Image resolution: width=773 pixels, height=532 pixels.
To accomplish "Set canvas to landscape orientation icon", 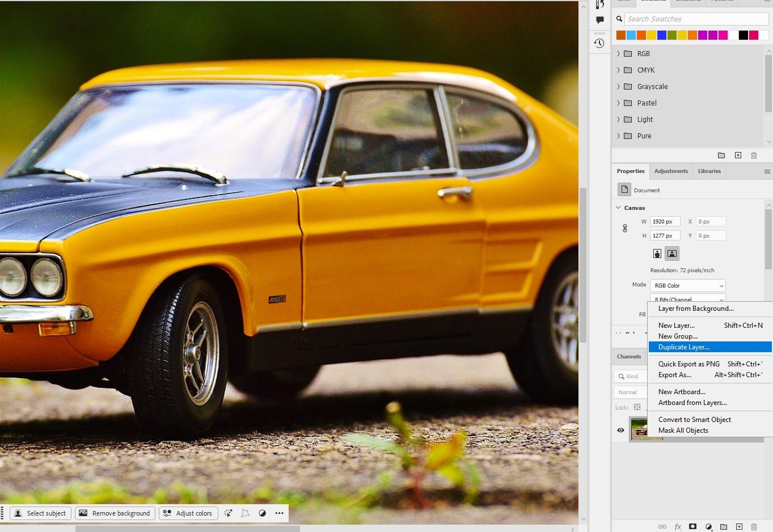I will click(672, 254).
